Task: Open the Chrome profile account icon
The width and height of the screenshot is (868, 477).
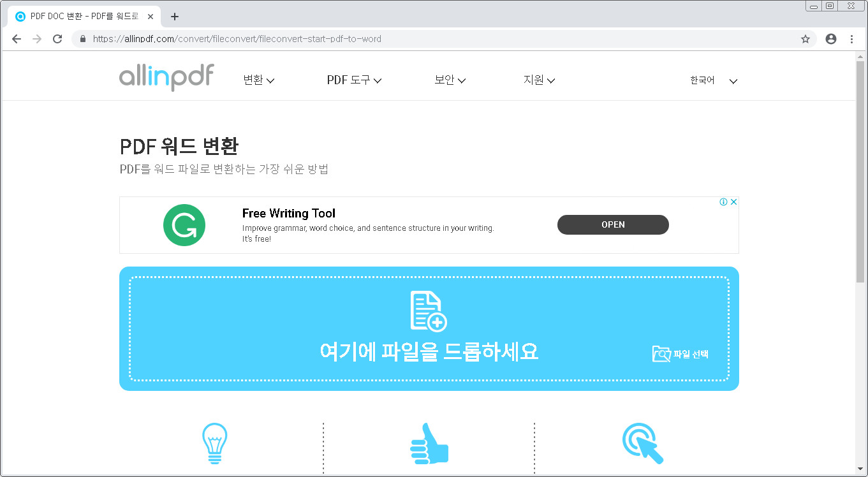Action: point(830,39)
